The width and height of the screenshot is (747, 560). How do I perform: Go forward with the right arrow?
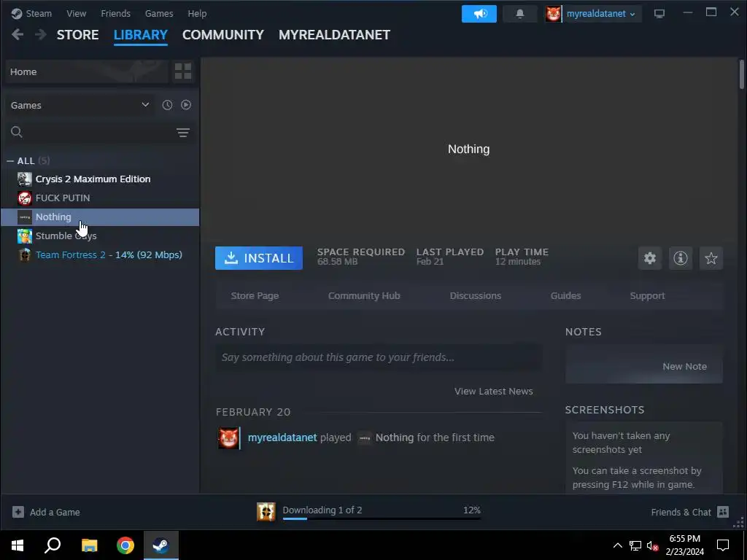tap(41, 34)
